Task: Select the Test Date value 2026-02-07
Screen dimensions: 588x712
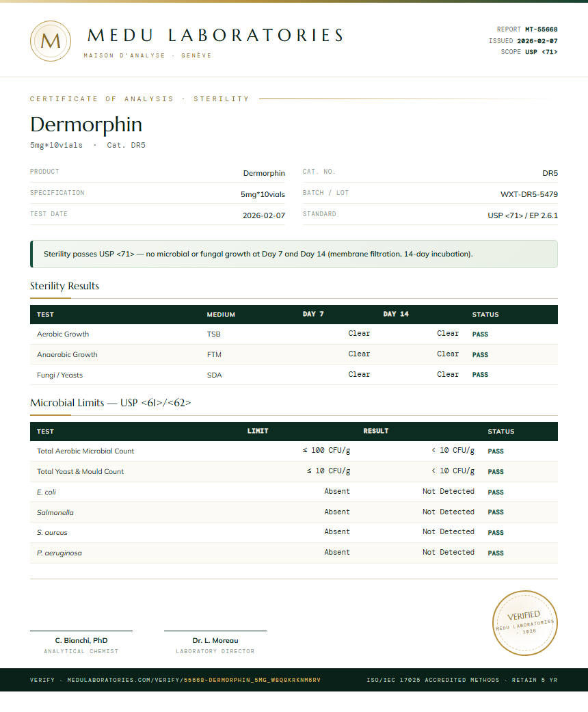Action: (264, 215)
